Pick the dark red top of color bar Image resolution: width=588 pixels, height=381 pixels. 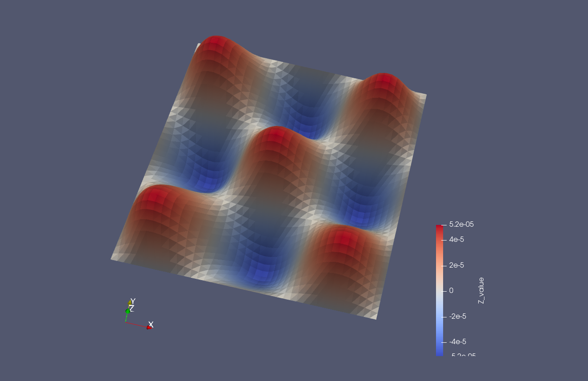(x=440, y=227)
